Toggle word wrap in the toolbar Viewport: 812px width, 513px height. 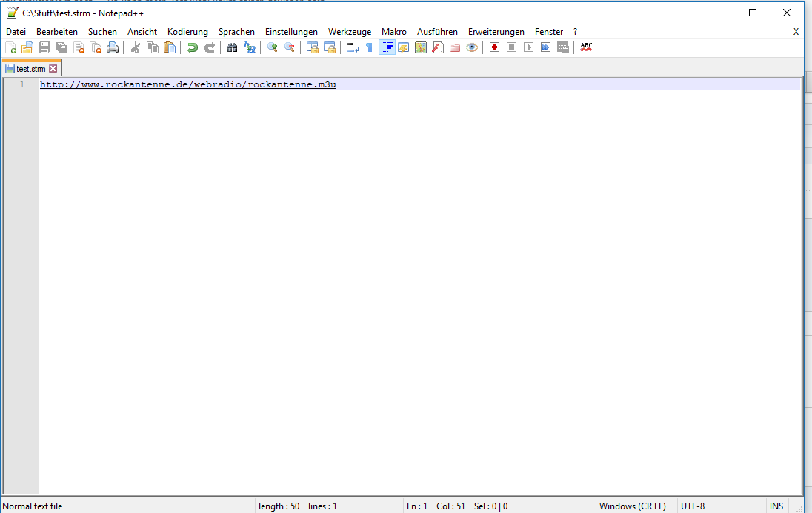(352, 47)
